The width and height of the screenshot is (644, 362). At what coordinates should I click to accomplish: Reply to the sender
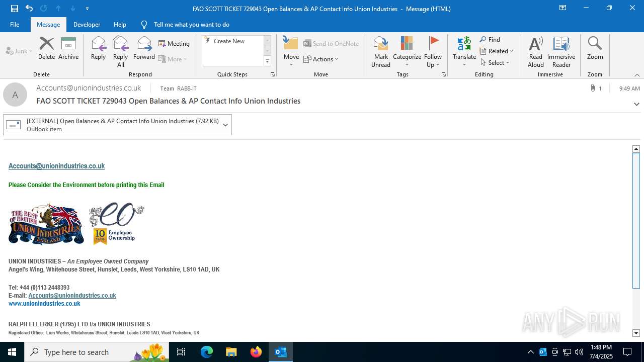point(98,49)
